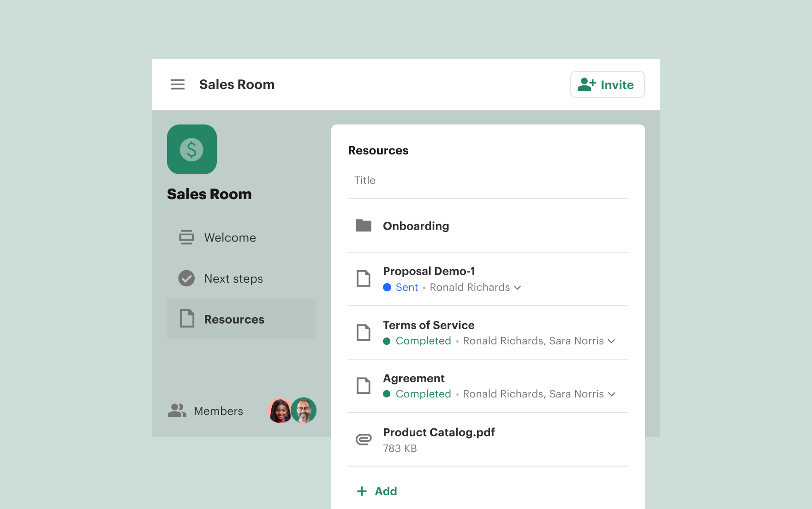Expand the Agreement recipients chevron

(x=612, y=394)
